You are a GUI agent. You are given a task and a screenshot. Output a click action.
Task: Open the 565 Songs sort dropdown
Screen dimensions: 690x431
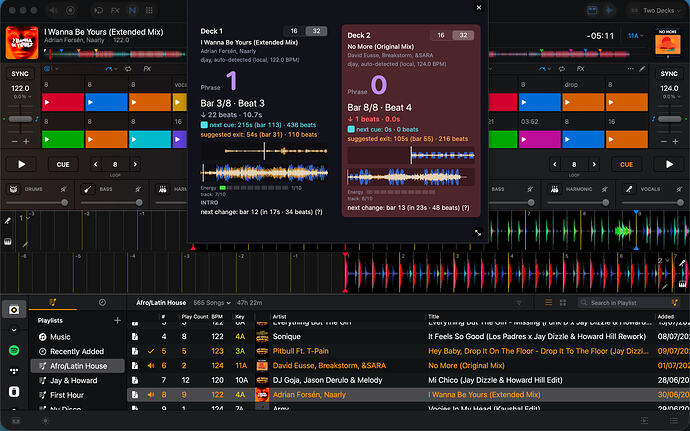212,303
